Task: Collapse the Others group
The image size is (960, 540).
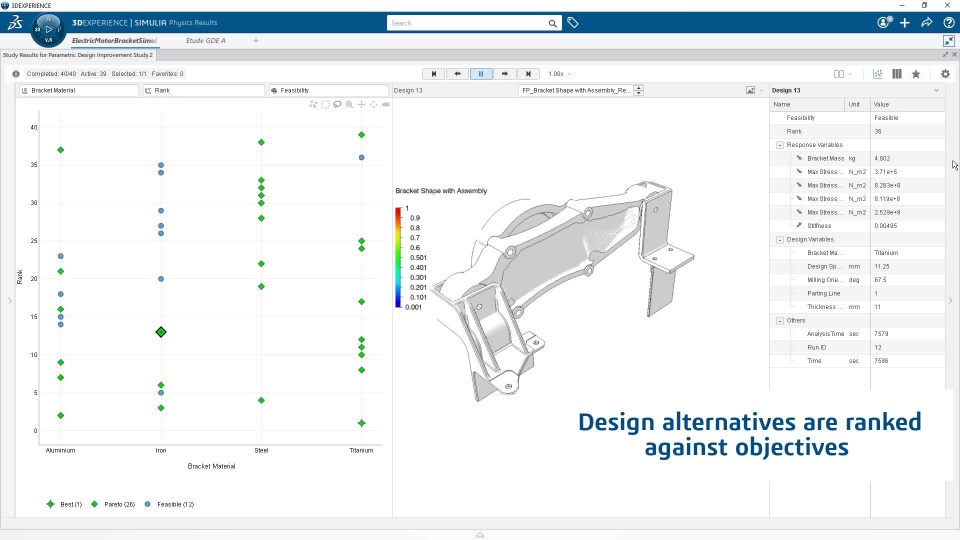Action: 780,321
